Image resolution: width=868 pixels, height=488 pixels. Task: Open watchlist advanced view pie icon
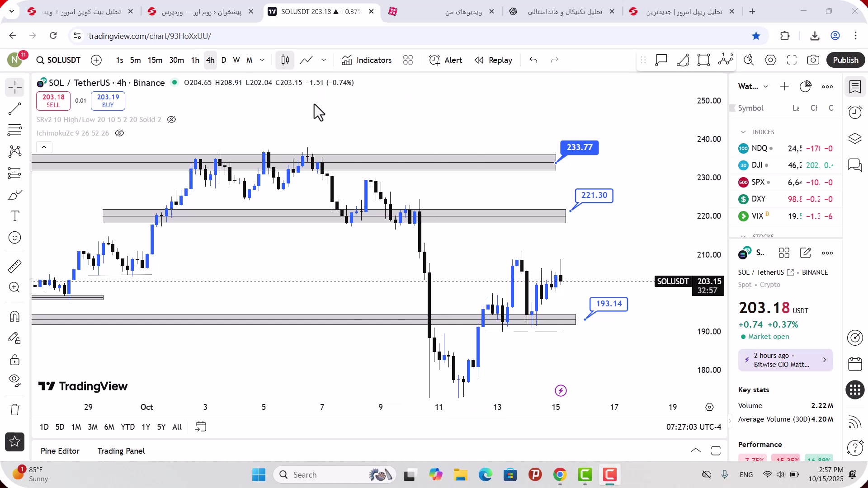coord(806,86)
